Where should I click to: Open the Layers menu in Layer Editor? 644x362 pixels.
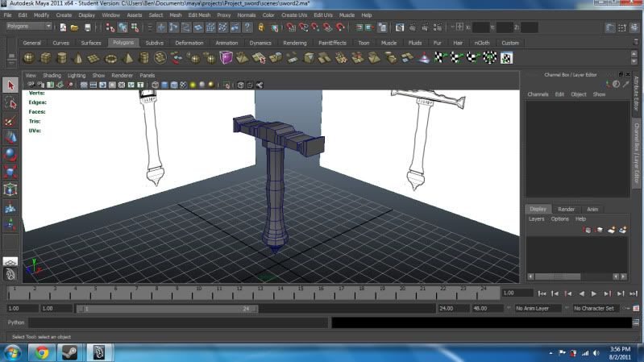pos(536,219)
